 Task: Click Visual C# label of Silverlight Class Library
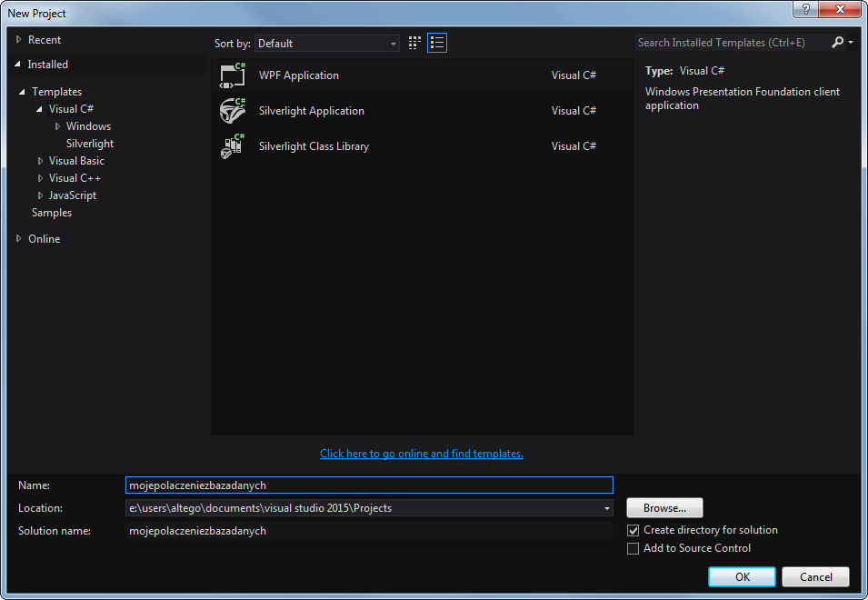point(574,146)
